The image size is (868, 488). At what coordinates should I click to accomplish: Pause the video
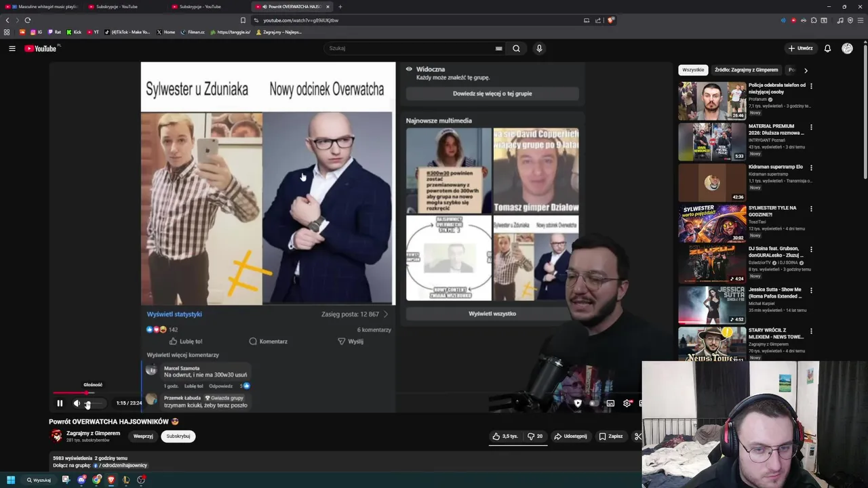tap(60, 403)
